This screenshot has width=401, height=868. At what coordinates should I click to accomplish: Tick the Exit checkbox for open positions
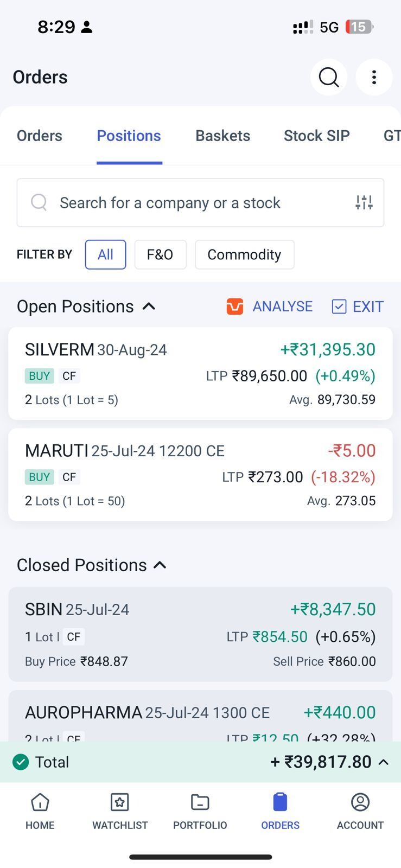click(x=339, y=307)
